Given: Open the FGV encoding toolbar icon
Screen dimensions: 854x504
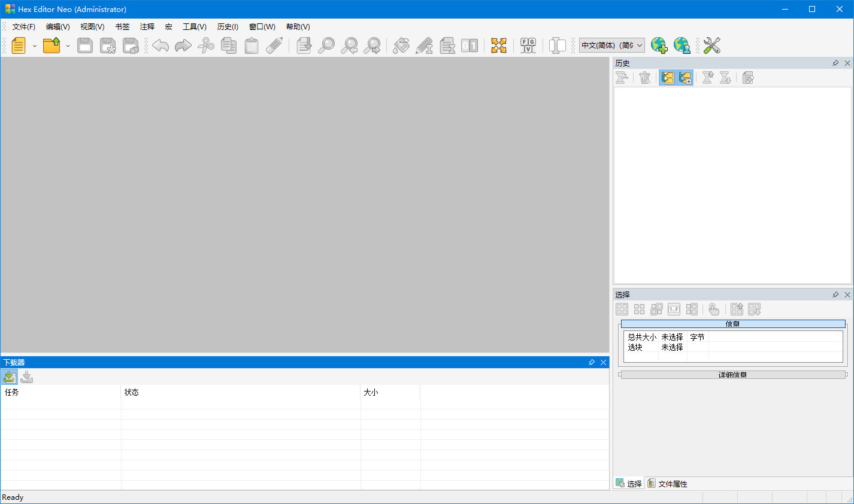Looking at the screenshot, I should 528,45.
